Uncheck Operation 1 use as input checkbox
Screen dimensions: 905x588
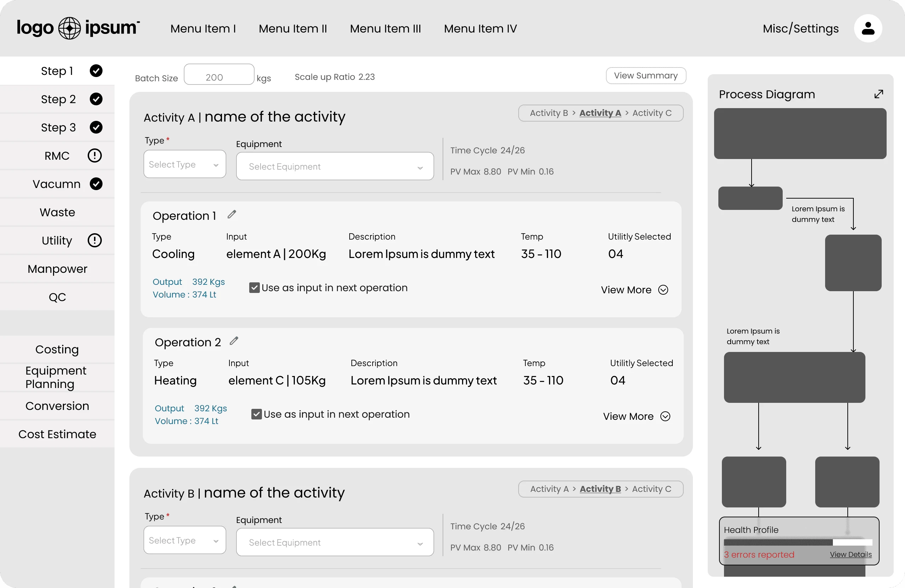point(254,288)
